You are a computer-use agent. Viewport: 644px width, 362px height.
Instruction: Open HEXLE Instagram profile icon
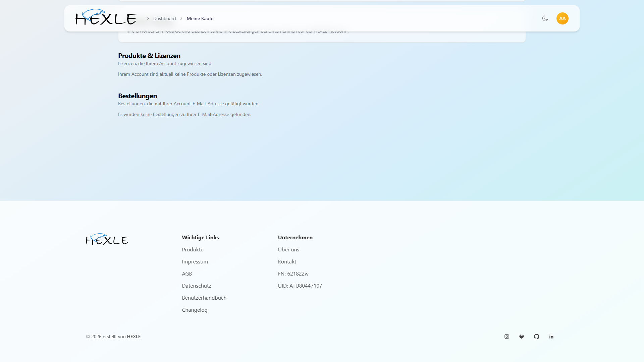click(507, 337)
